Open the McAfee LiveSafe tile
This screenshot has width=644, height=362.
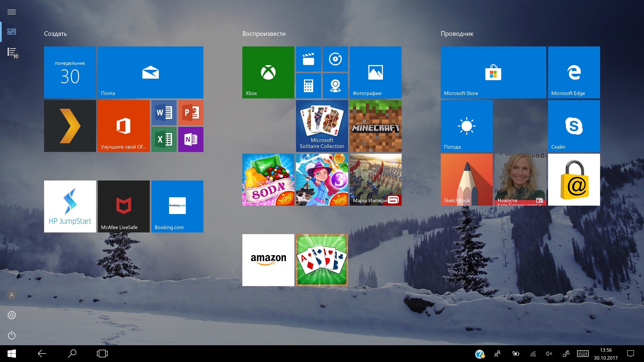coord(124,206)
